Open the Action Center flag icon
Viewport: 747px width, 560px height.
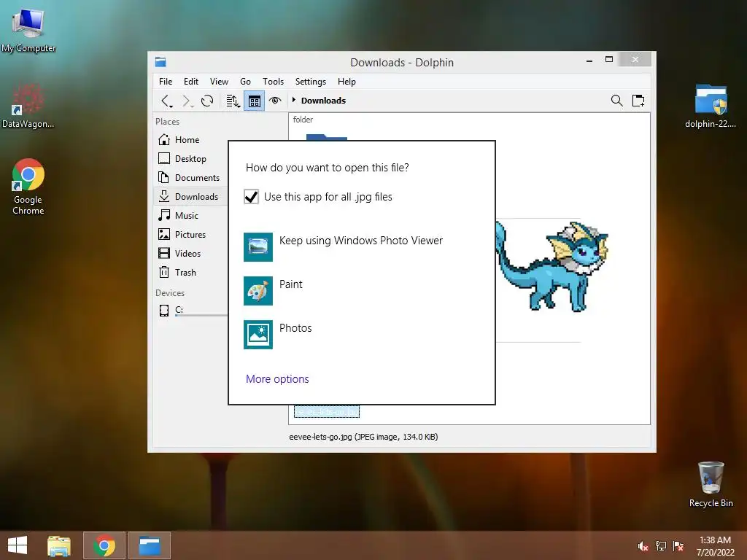(x=678, y=546)
